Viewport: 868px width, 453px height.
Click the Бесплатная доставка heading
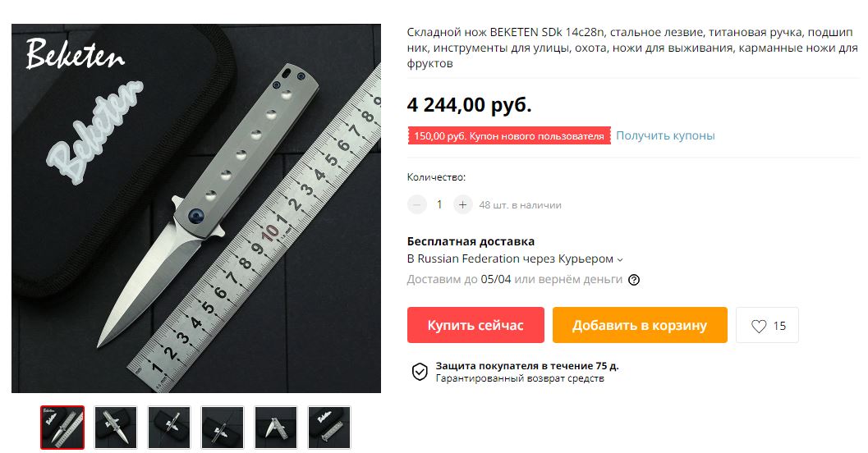pos(471,241)
